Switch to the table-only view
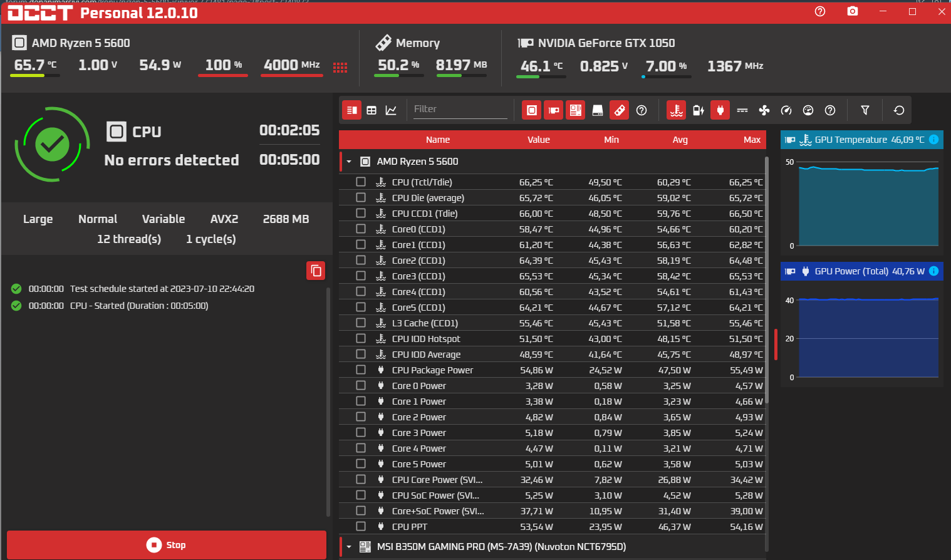951x560 pixels. 372,110
